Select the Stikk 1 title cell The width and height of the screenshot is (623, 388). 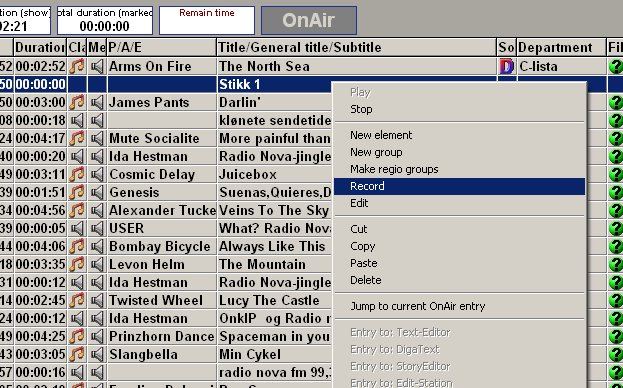coord(274,84)
